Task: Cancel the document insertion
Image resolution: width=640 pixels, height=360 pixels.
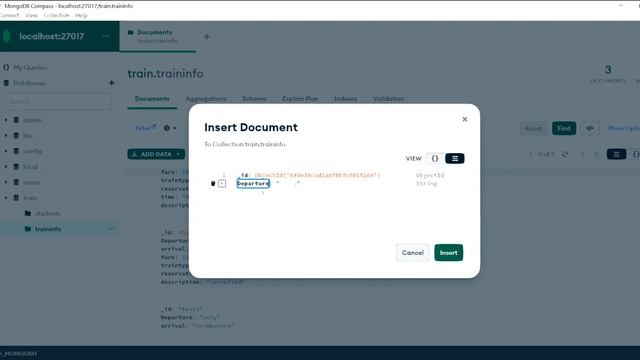Action: [x=413, y=253]
